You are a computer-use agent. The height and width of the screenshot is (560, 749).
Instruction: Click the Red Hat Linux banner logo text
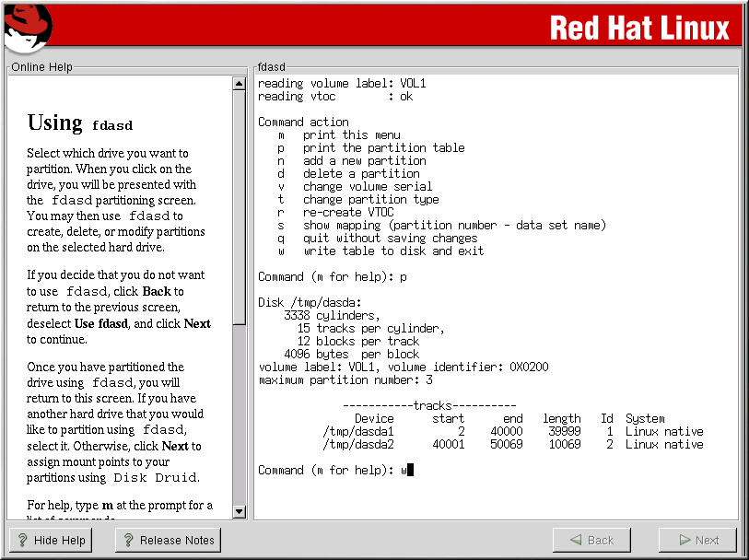(x=640, y=29)
